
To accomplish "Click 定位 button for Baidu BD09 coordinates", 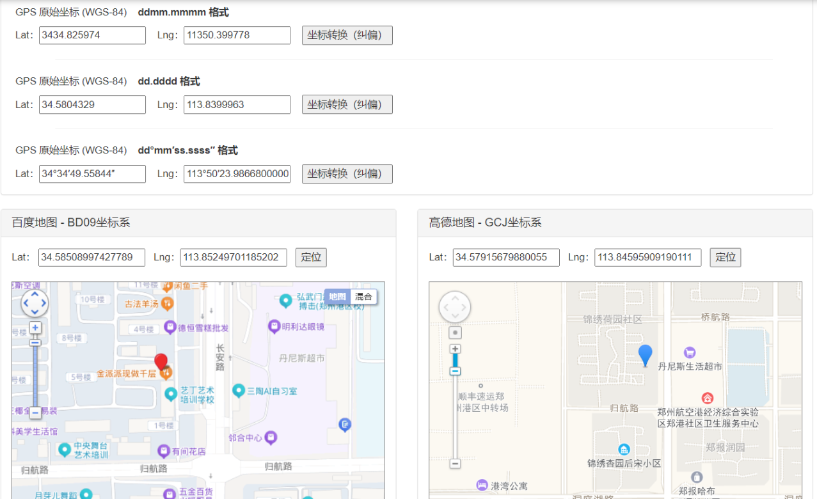I will pos(311,257).
